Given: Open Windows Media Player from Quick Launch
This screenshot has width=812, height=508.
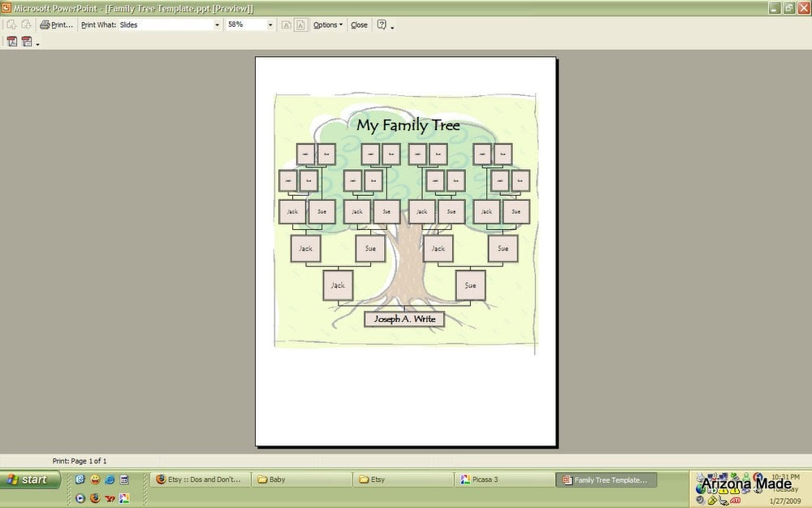Looking at the screenshot, I should [x=80, y=498].
